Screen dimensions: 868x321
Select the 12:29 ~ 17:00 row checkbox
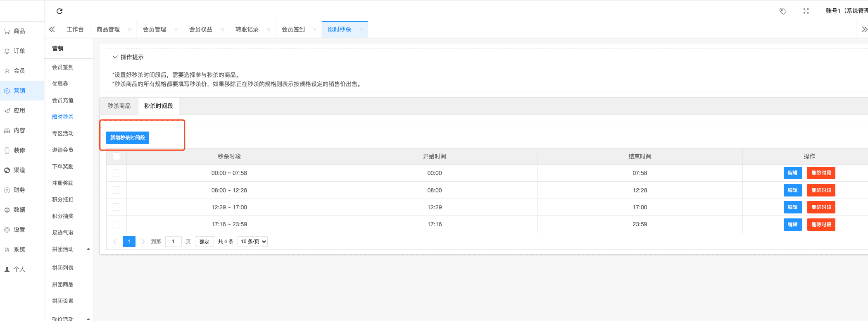[117, 207]
